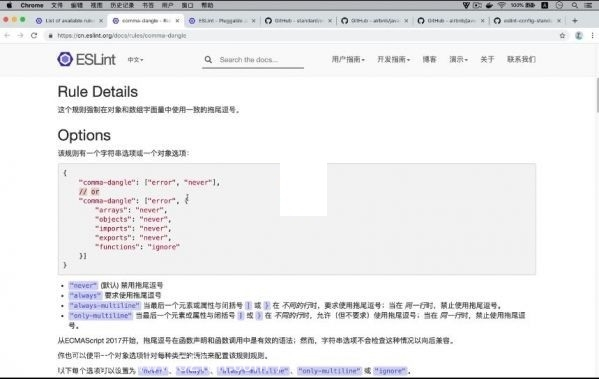Open the 帮助 menu in the menu bar

pos(207,5)
